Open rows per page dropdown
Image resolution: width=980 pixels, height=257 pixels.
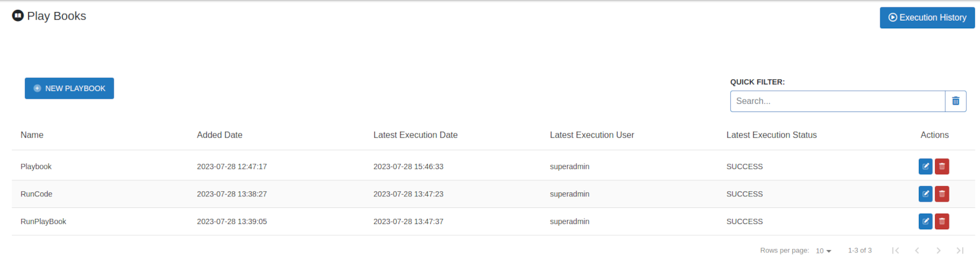[823, 251]
